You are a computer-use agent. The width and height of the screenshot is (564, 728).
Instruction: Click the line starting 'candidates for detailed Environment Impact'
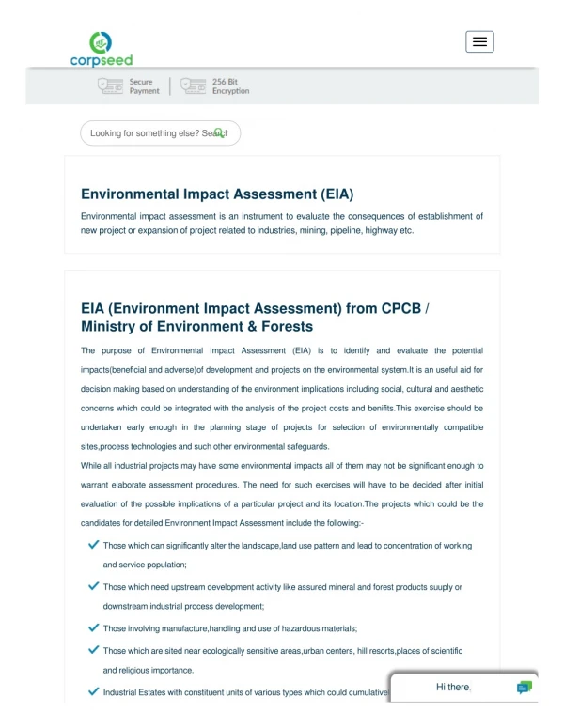tap(222, 523)
